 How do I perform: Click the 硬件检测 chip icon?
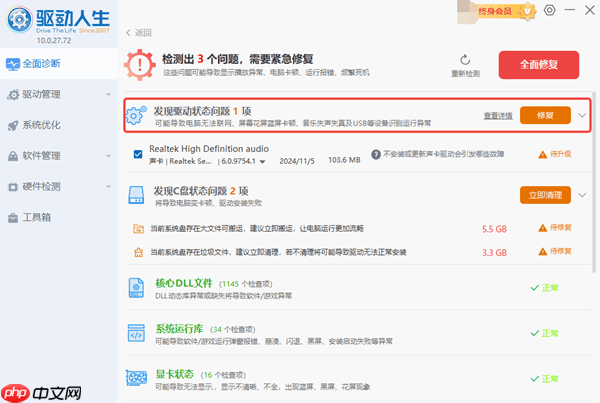coord(13,187)
